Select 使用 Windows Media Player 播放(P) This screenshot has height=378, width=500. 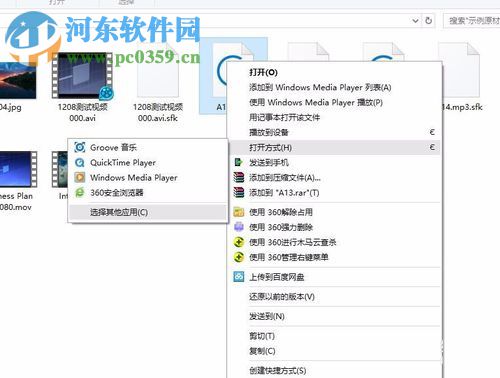click(334, 102)
